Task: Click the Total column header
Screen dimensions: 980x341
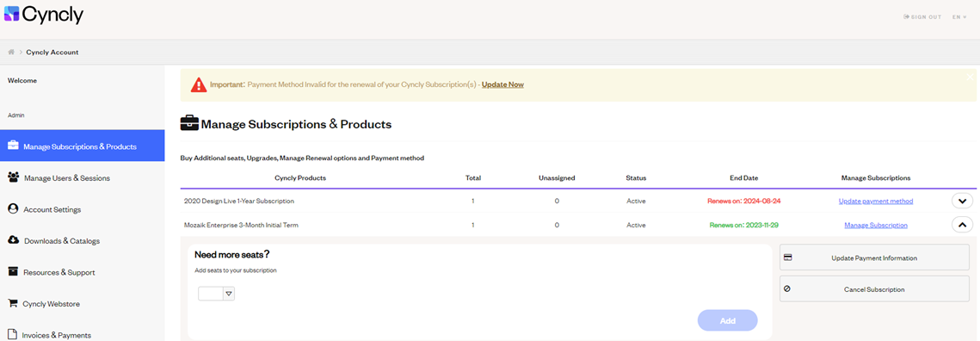Action: 473,177
